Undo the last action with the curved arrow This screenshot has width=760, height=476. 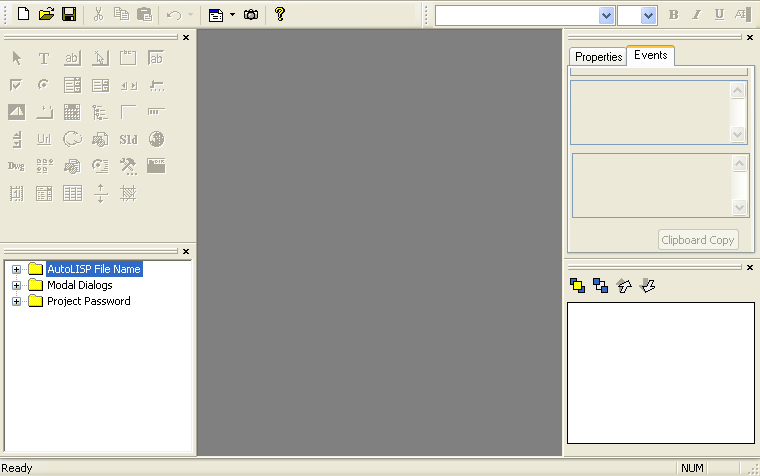[x=174, y=15]
